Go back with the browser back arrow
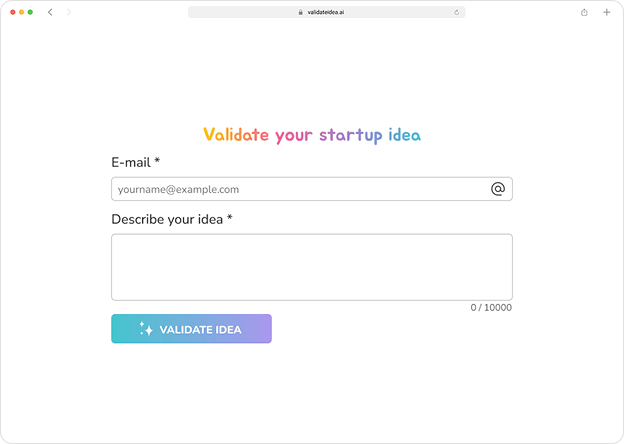The image size is (624, 444). (x=50, y=12)
